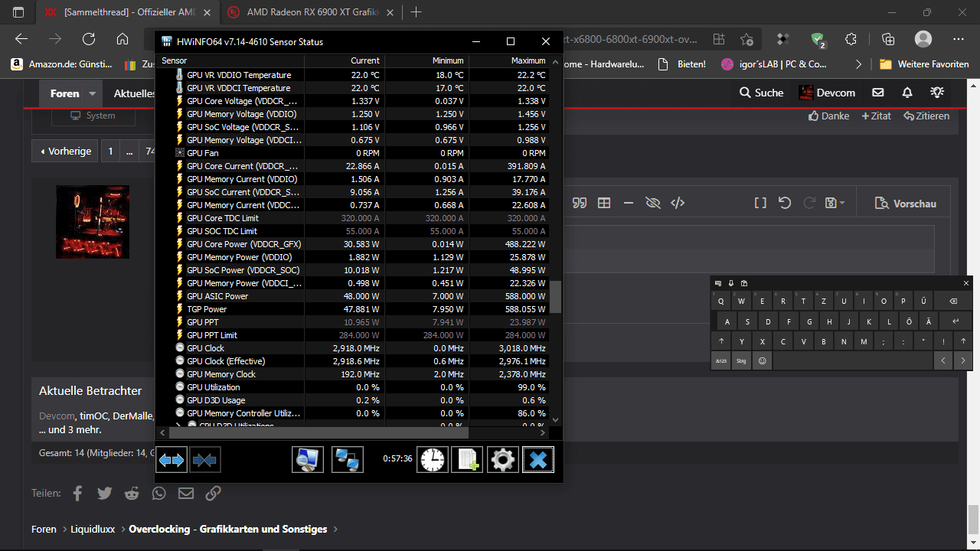Insert table in forum editor
Viewport: 980px width, 551px height.
604,203
